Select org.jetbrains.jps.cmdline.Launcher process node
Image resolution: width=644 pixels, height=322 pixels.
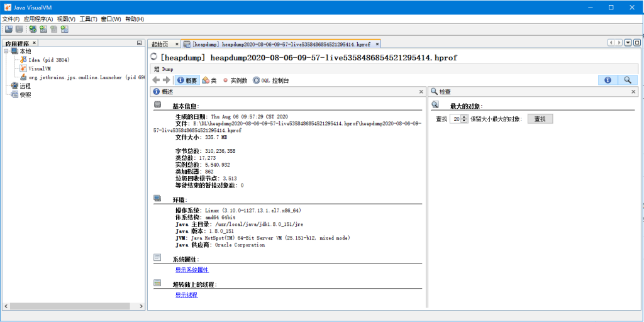click(82, 77)
